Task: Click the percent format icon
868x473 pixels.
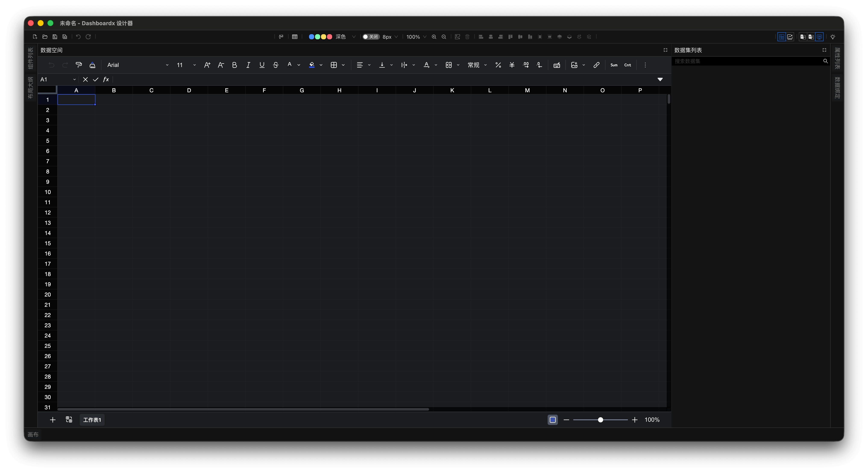Action: pos(498,65)
